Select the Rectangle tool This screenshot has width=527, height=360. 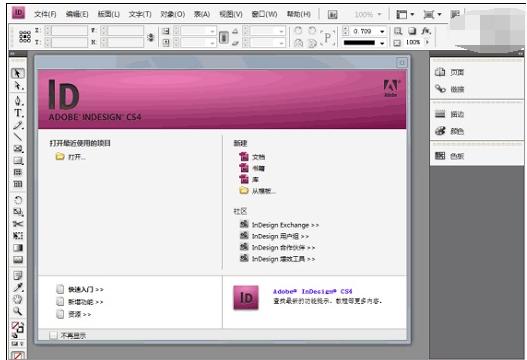click(x=18, y=160)
